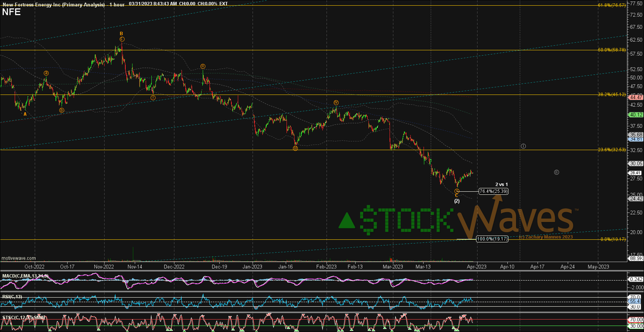Open the motivewave.com link
The height and width of the screenshot is (332, 644).
[x=18, y=258]
